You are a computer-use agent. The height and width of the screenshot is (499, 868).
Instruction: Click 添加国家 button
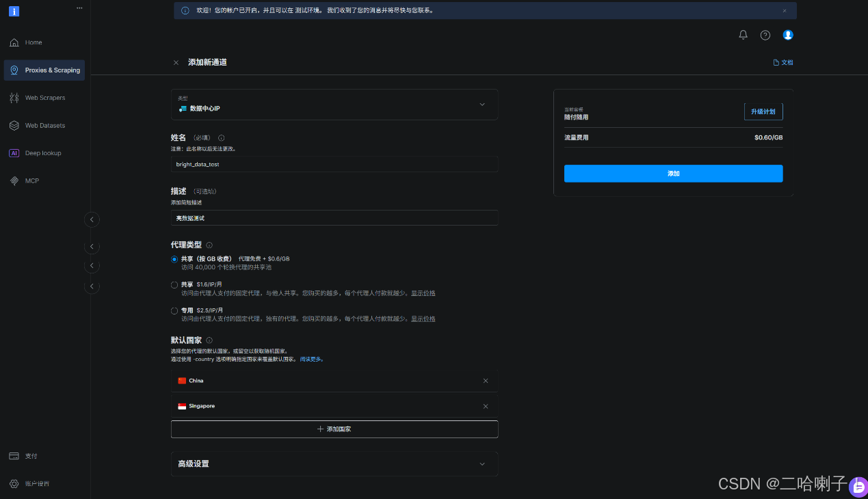coord(334,429)
